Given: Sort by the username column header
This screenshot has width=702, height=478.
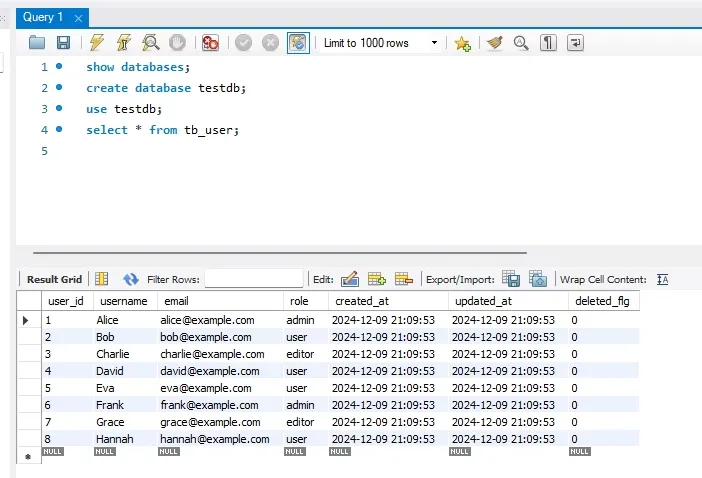Looking at the screenshot, I should pos(124,301).
